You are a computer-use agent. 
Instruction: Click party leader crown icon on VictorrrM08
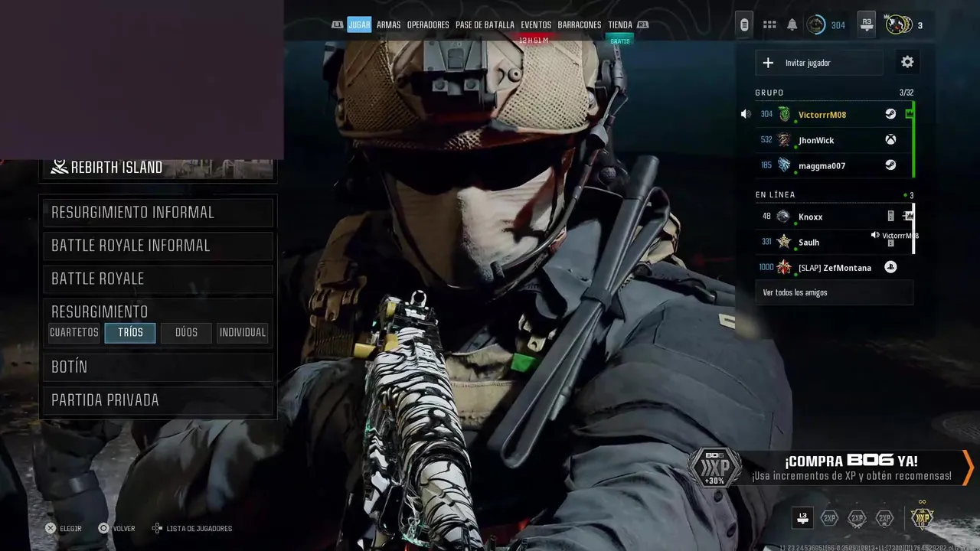(x=910, y=114)
